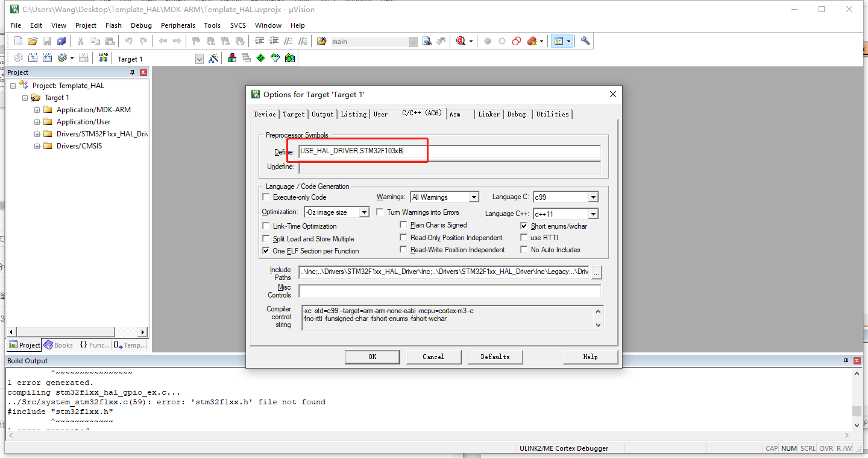Open the Language C++ dropdown
Screen dimensions: 868x458
coord(593,214)
